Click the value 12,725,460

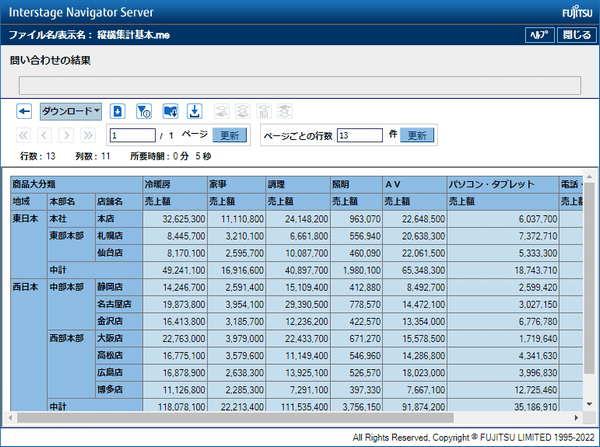pos(535,390)
